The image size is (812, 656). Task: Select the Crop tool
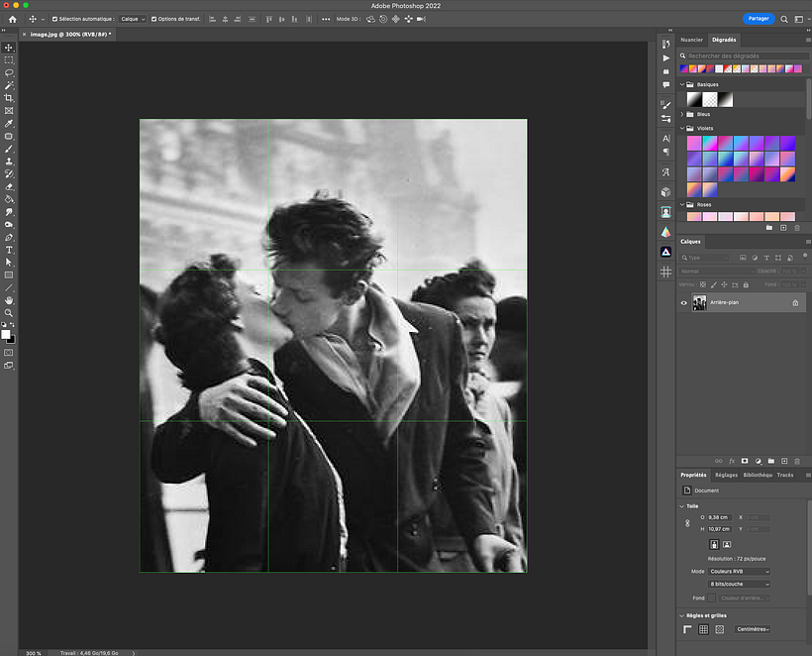pos(9,98)
